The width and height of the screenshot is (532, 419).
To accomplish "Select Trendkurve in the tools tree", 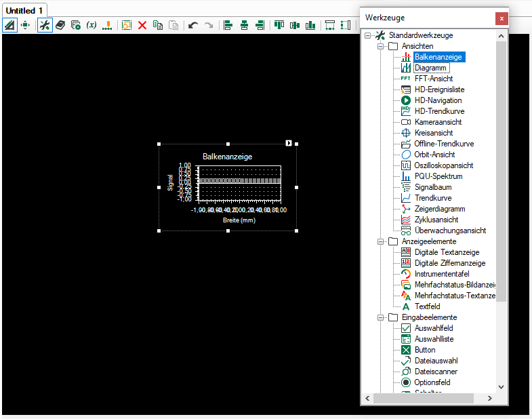I will point(434,198).
